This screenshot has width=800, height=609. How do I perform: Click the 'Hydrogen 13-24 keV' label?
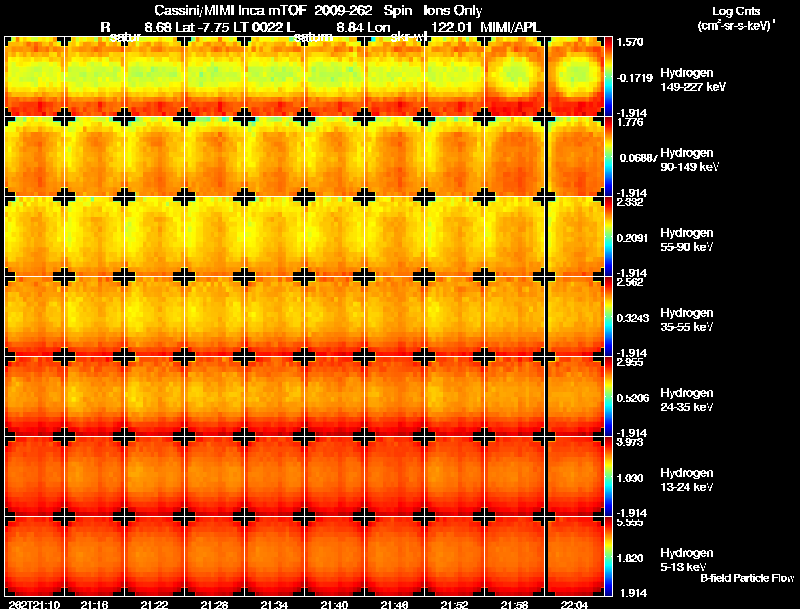point(687,480)
